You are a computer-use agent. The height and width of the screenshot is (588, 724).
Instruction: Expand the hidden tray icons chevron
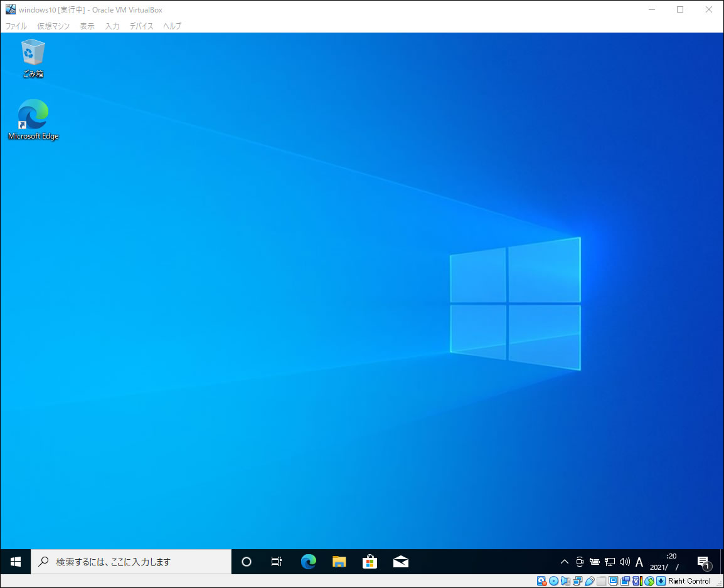point(564,562)
